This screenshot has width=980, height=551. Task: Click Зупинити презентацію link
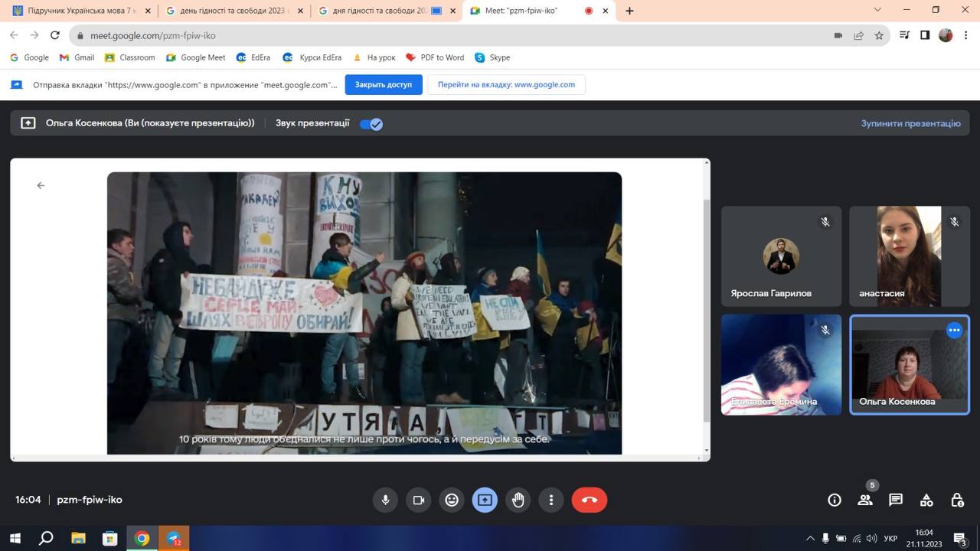[x=910, y=123]
